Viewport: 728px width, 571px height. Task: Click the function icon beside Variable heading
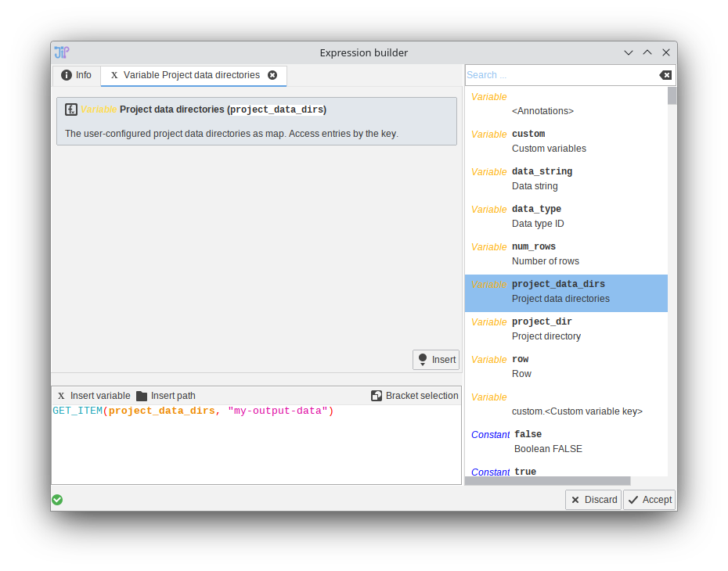pyautogui.click(x=71, y=110)
